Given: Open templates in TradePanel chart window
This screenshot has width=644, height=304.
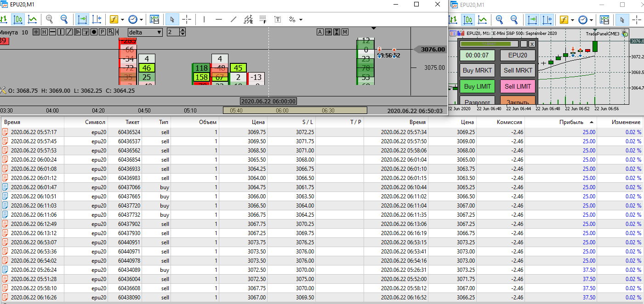Looking at the screenshot, I should (604, 20).
